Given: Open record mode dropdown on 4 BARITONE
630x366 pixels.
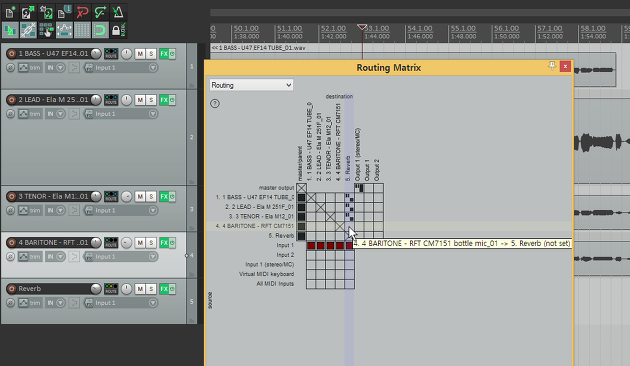Looking at the screenshot, I should pos(60,257).
